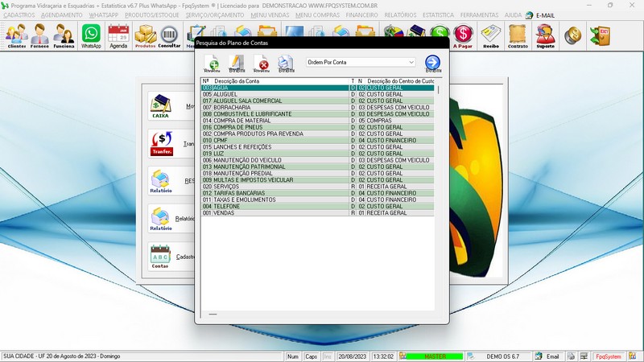Open the CADASTROS menu
This screenshot has height=362, width=644.
19,15
